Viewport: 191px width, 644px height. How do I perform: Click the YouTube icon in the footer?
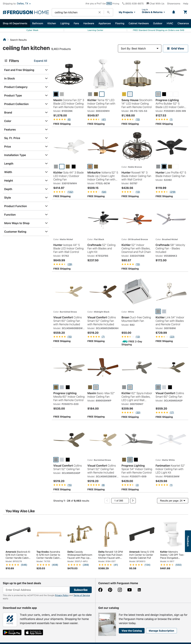pyautogui.click(x=130, y=590)
